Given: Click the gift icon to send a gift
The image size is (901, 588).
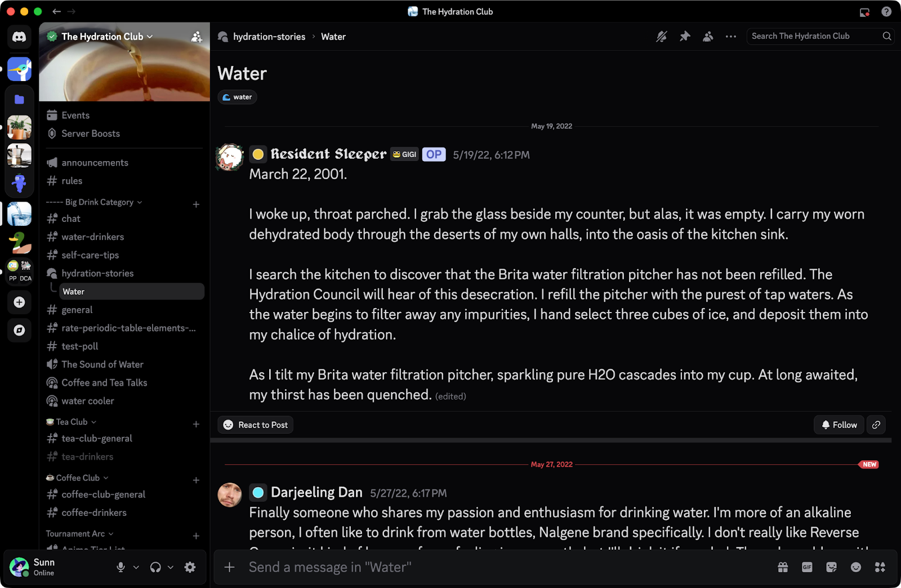Looking at the screenshot, I should pyautogui.click(x=783, y=567).
